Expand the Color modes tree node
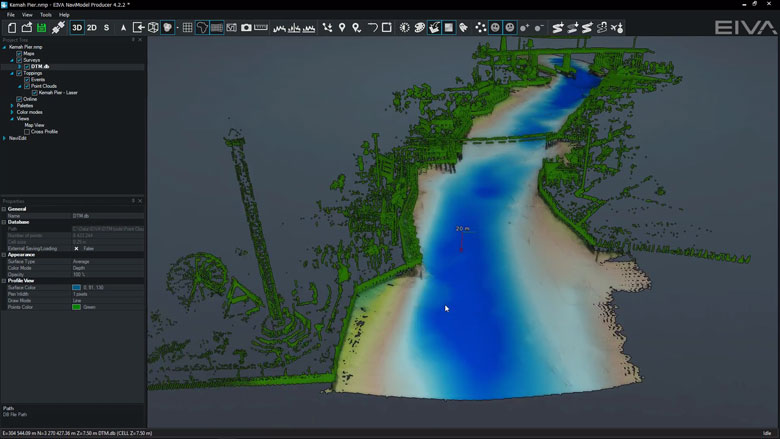This screenshot has height=439, width=780. [12, 112]
